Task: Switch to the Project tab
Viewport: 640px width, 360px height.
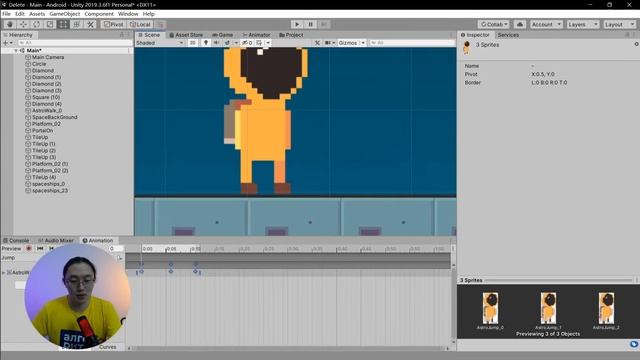Action: [x=291, y=35]
